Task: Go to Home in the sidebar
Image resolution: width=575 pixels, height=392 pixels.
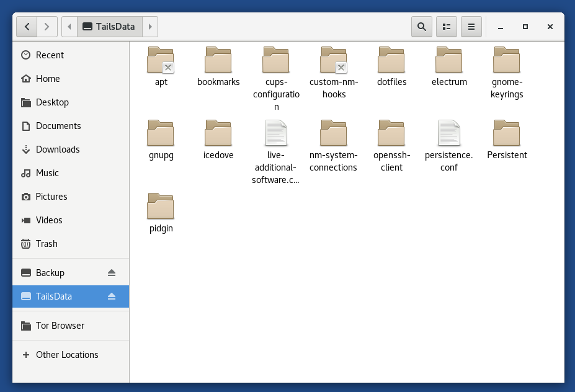Action: point(71,79)
